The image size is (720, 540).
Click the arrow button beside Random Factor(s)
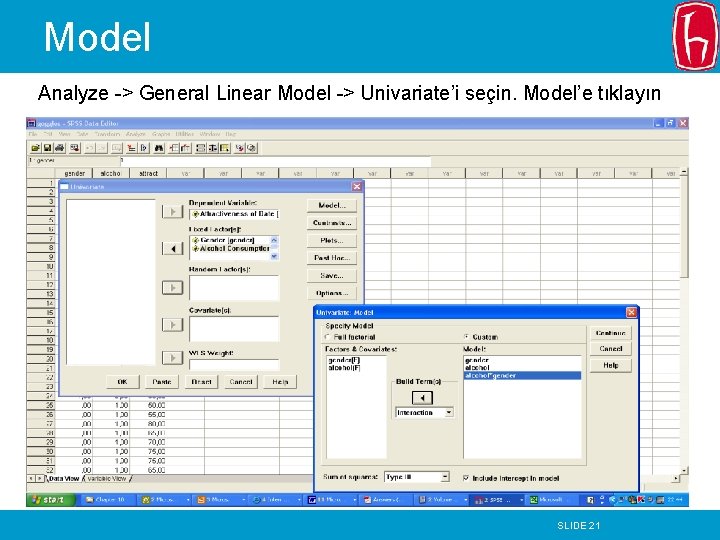tap(173, 288)
